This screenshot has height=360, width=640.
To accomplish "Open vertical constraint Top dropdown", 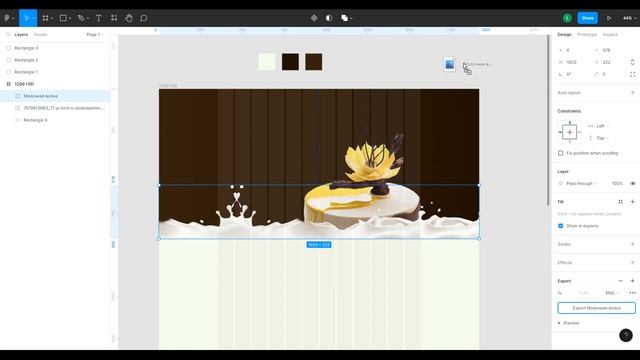I will pos(602,138).
